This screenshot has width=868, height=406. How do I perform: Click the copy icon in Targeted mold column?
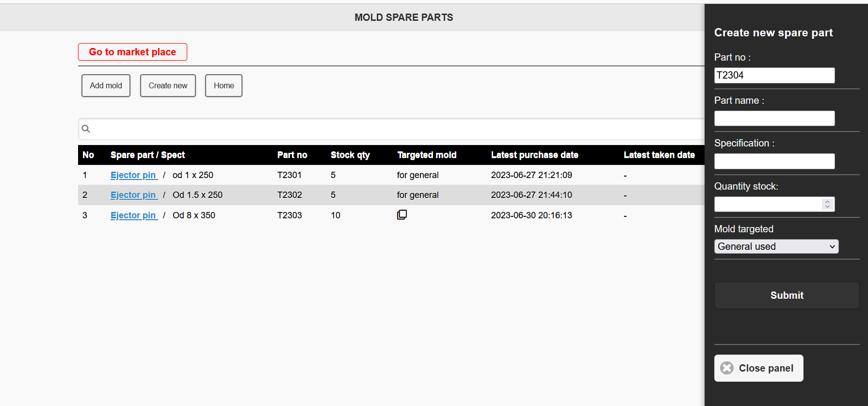tap(402, 215)
